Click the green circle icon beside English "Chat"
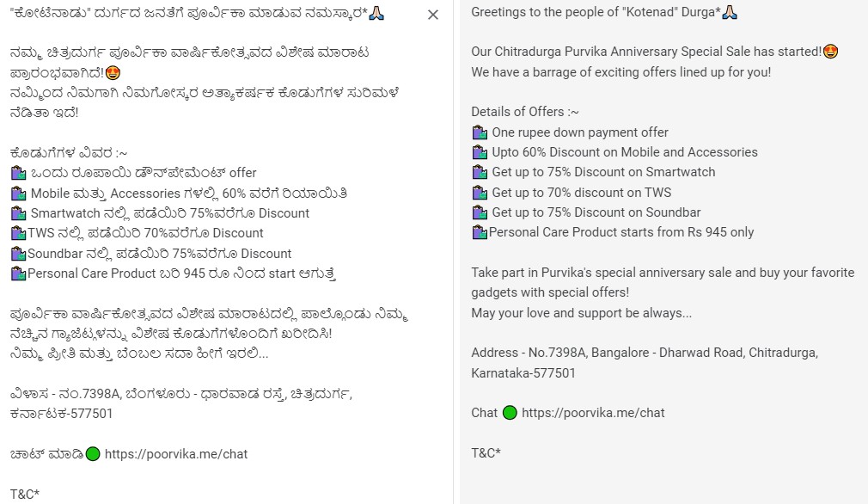The image size is (868, 504). (510, 412)
